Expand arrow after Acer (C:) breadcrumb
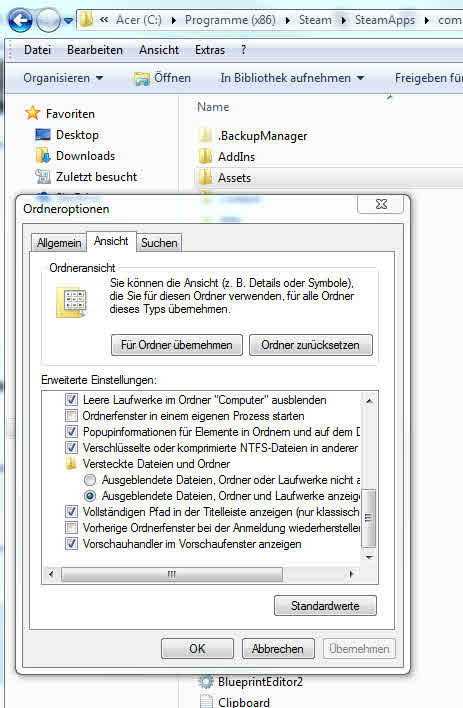Screen dimensions: 463x708 click(x=173, y=20)
